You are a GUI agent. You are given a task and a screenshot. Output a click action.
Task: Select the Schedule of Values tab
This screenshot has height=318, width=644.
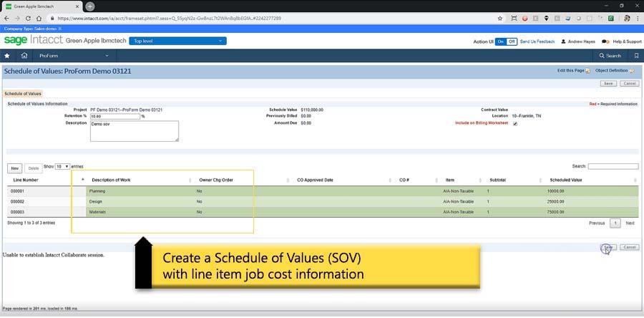click(x=23, y=94)
